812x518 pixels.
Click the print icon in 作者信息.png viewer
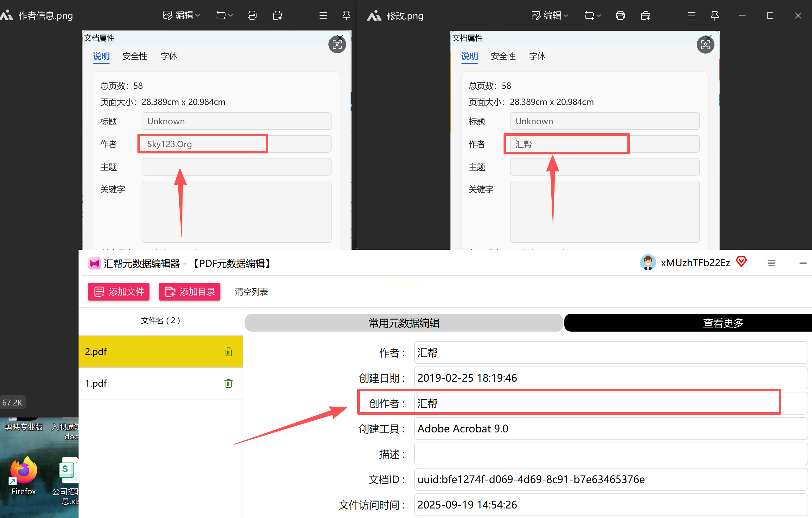click(x=252, y=16)
